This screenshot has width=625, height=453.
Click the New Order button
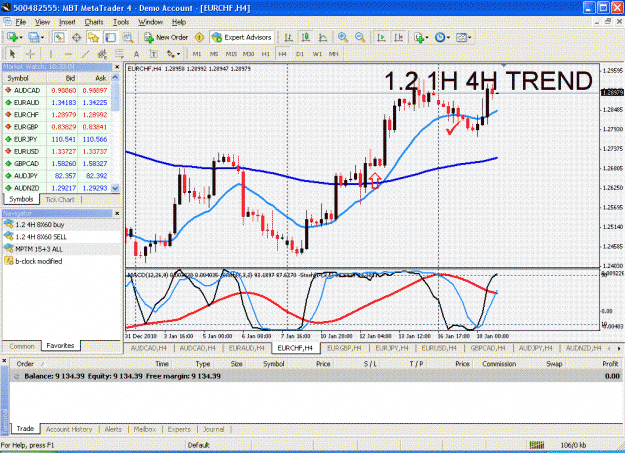pyautogui.click(x=166, y=37)
